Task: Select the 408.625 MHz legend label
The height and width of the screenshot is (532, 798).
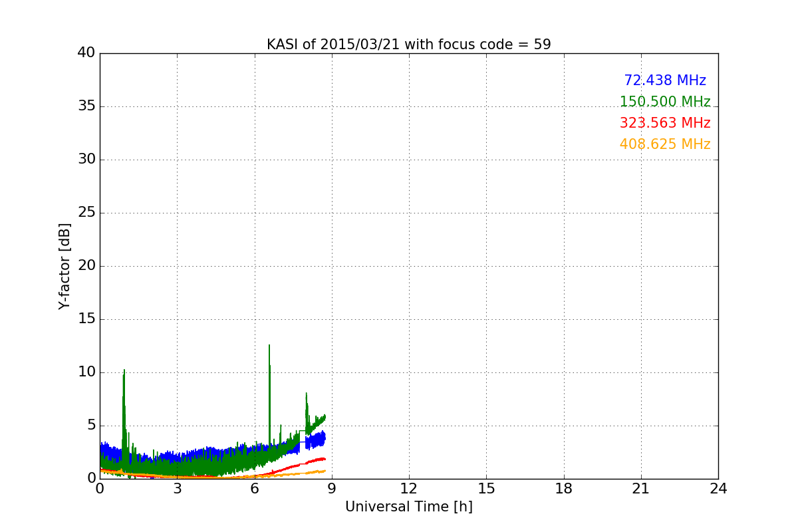Action: pos(665,144)
